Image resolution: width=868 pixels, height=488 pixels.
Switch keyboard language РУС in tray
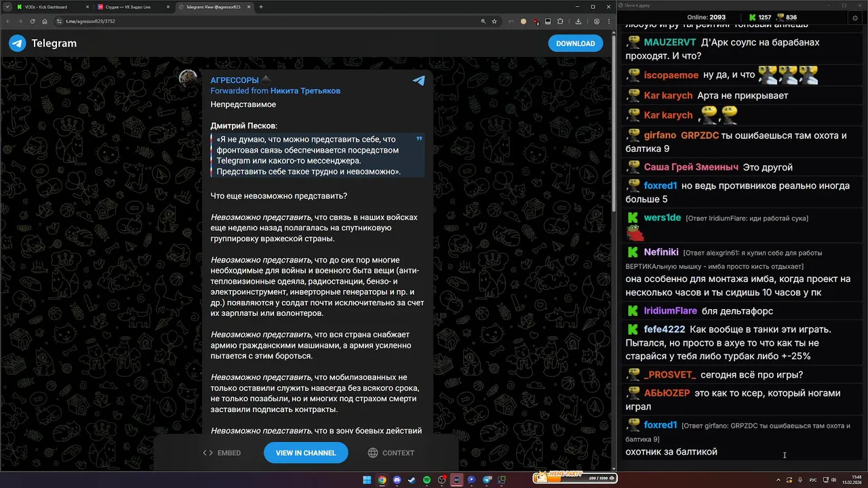pyautogui.click(x=813, y=480)
